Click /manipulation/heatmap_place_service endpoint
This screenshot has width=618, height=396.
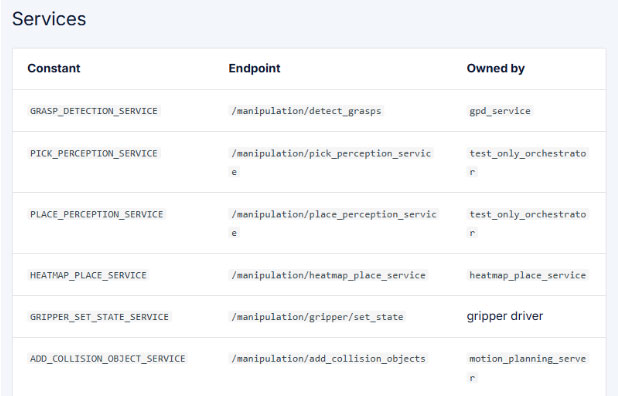click(x=328, y=275)
